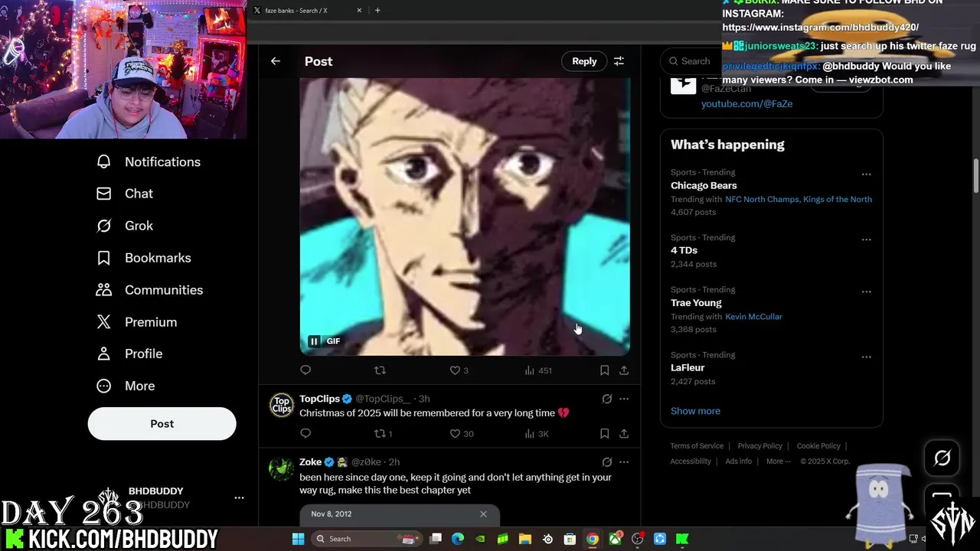
Task: Open Chat in the sidebar
Action: pos(125,194)
